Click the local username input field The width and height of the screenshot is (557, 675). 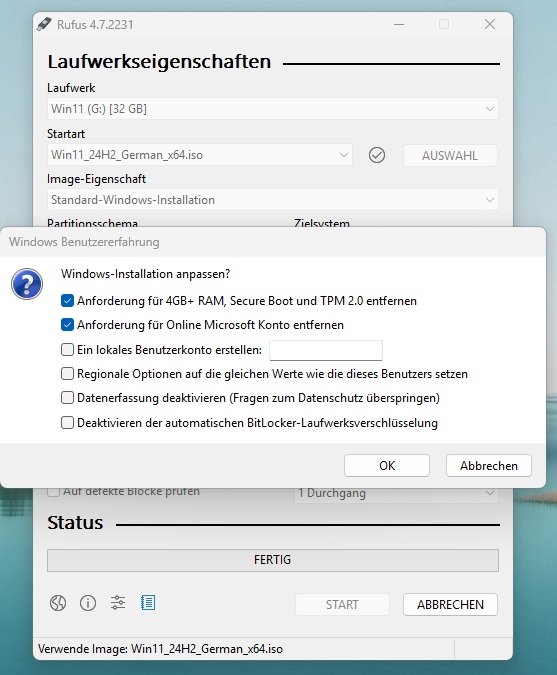(x=326, y=350)
